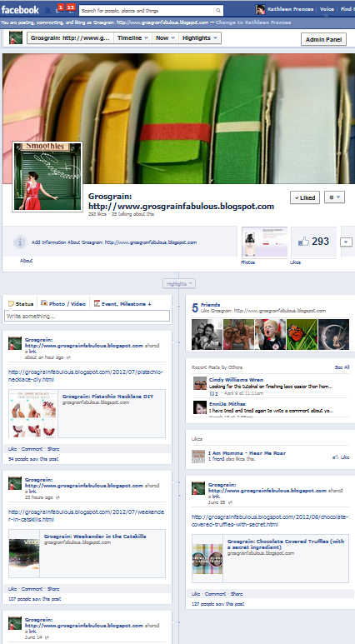The width and height of the screenshot is (355, 644).
Task: Open the Now dropdown
Action: click(x=165, y=37)
